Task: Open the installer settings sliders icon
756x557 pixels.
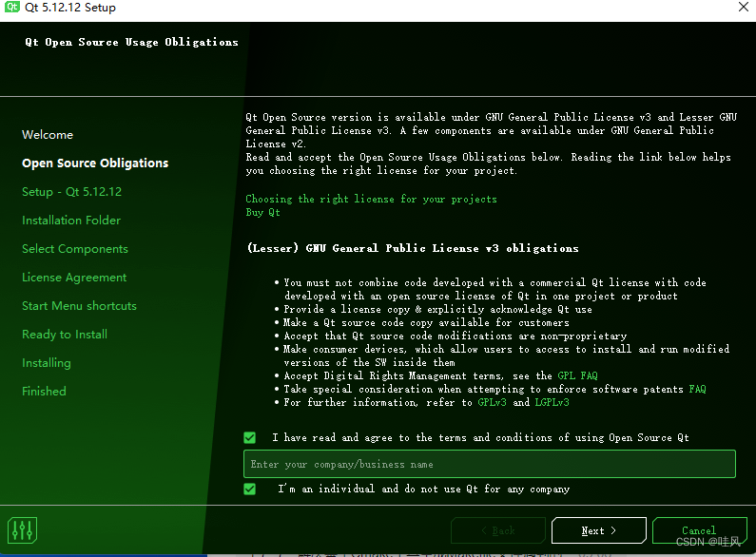Action: click(22, 530)
